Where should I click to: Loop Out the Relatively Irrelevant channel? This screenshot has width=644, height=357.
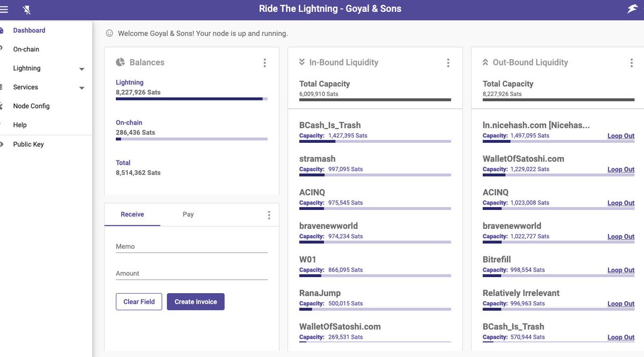621,304
